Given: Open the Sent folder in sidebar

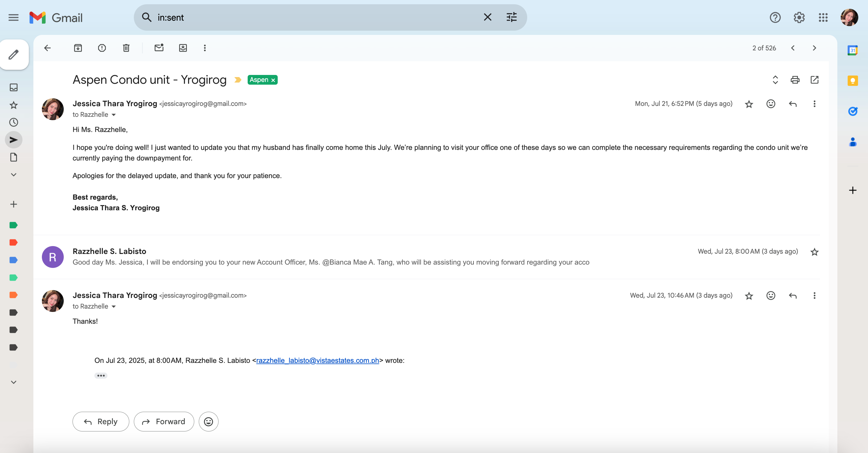Looking at the screenshot, I should (x=13, y=140).
